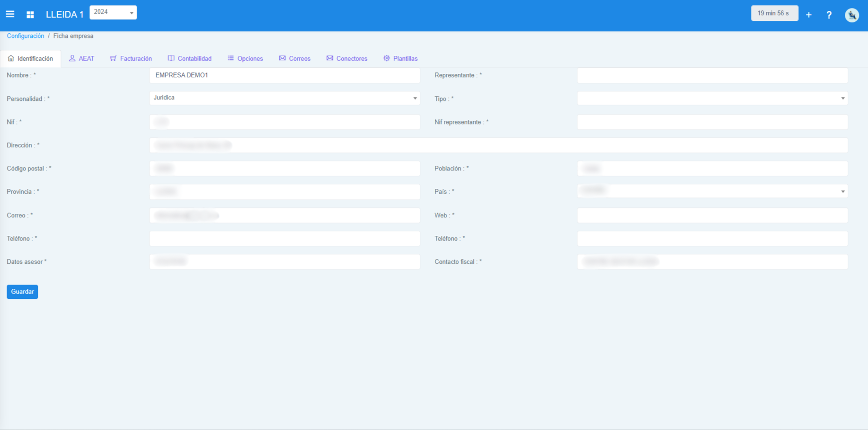Open the AEAT tab

pos(82,59)
